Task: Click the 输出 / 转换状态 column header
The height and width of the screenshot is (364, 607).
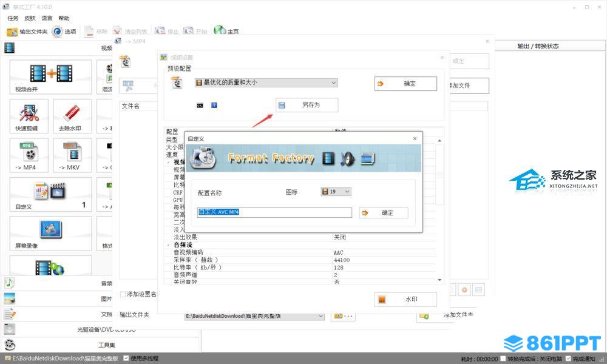Action: pyautogui.click(x=538, y=46)
